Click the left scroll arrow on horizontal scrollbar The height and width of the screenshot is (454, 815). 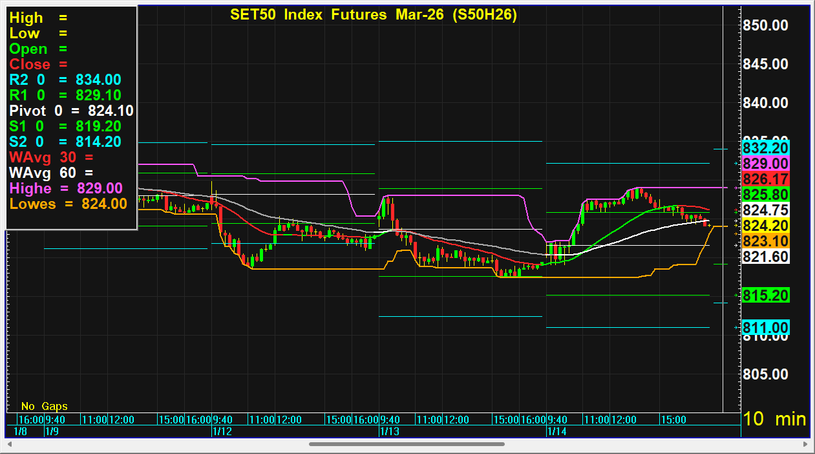(x=8, y=444)
